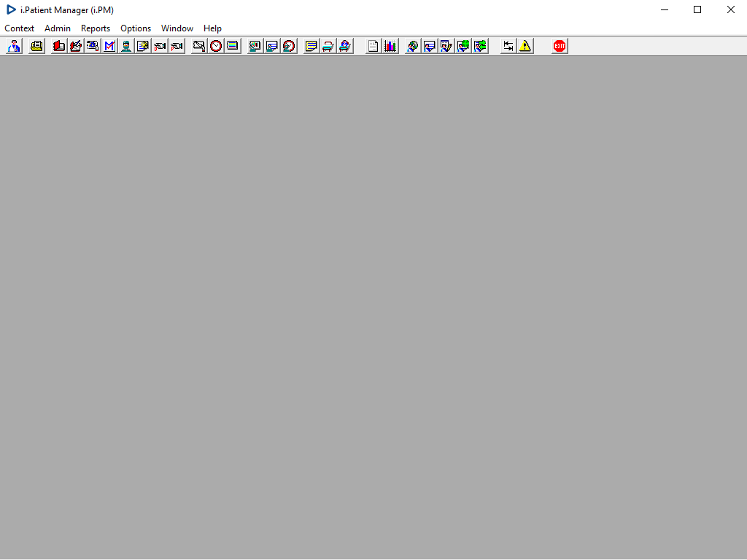Maximize the i.Patient Manager window
The height and width of the screenshot is (560, 747).
pyautogui.click(x=697, y=9)
